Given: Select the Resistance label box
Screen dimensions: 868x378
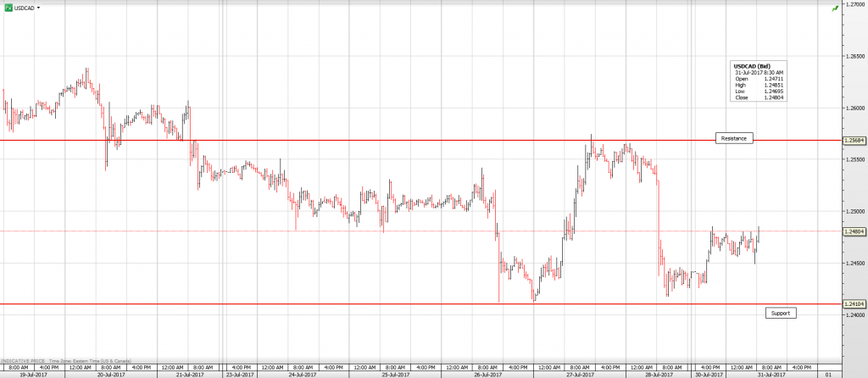Looking at the screenshot, I should point(733,137).
